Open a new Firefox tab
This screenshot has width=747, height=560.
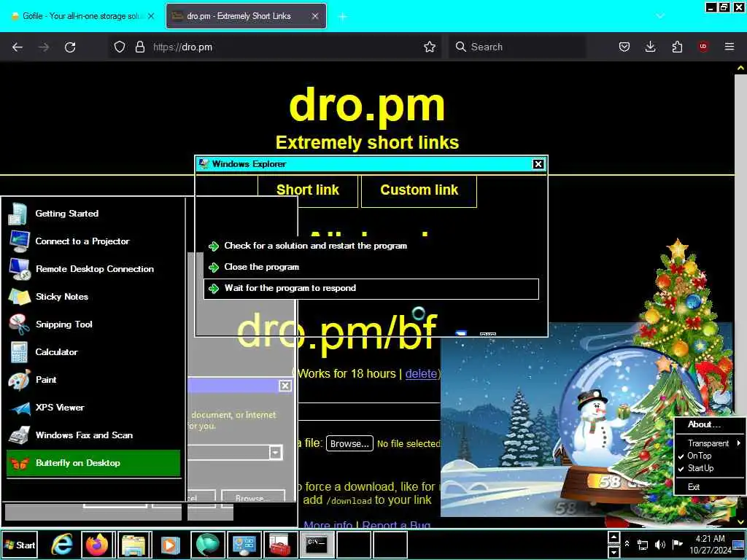[x=342, y=16]
